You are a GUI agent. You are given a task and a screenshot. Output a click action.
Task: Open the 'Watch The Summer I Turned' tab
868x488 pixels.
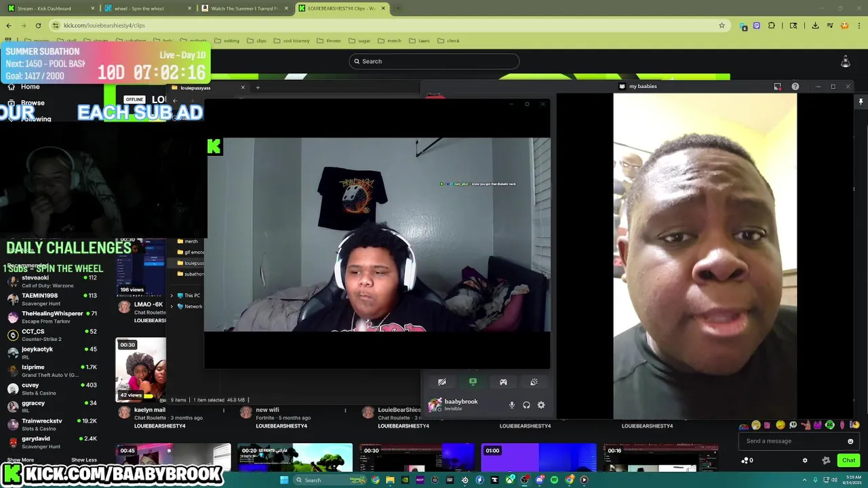click(245, 8)
